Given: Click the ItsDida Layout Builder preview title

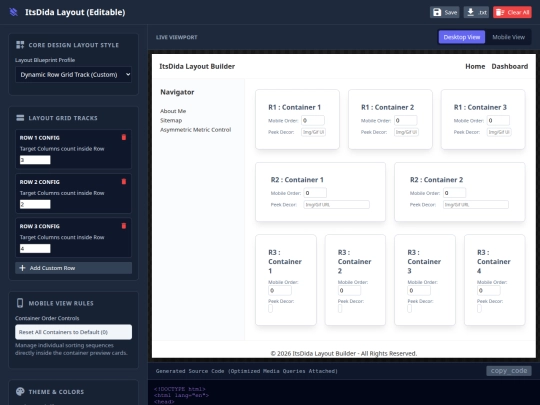Looking at the screenshot, I should click(x=197, y=66).
